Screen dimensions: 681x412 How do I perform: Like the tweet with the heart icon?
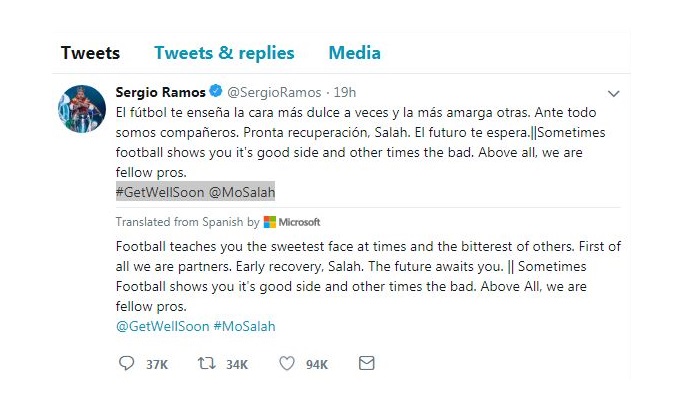[x=286, y=364]
